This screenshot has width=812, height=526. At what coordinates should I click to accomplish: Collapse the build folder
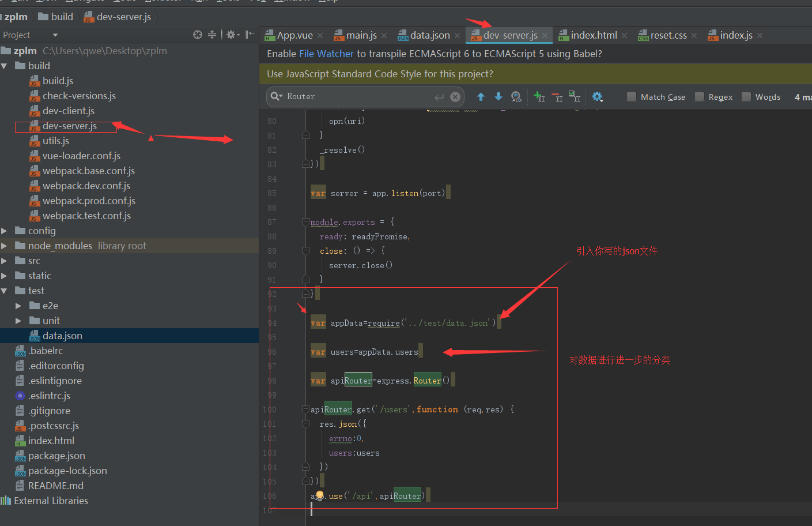tap(4, 66)
